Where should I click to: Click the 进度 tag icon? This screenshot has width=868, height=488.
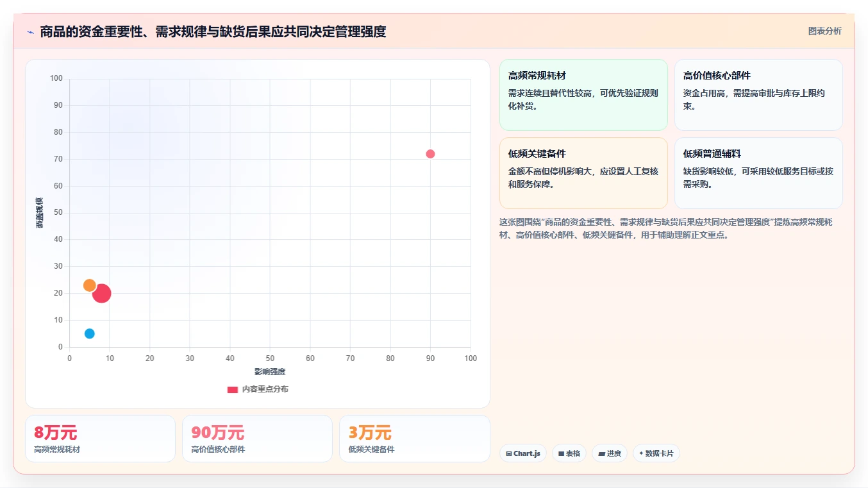(x=601, y=453)
